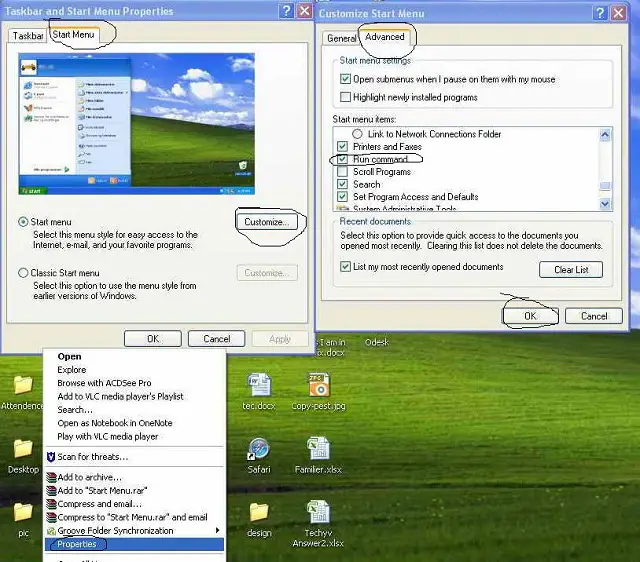
Task: Click the shield icon beside Scan for threats
Action: click(x=51, y=457)
